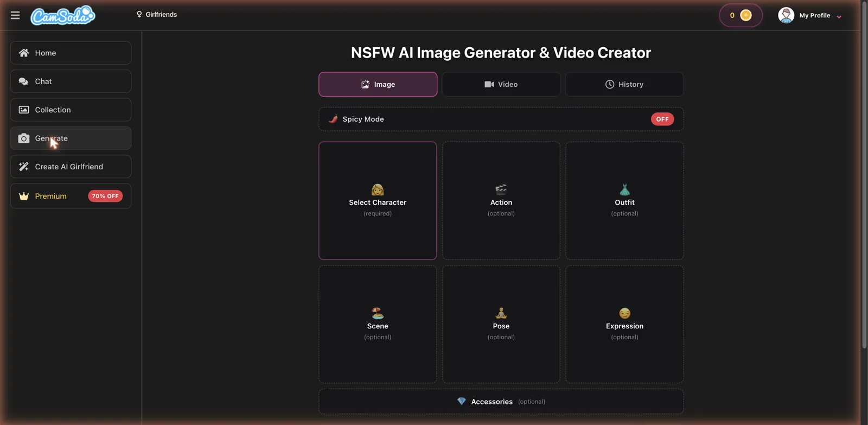The height and width of the screenshot is (425, 868).
Task: Open the Action option card
Action: pos(501,201)
